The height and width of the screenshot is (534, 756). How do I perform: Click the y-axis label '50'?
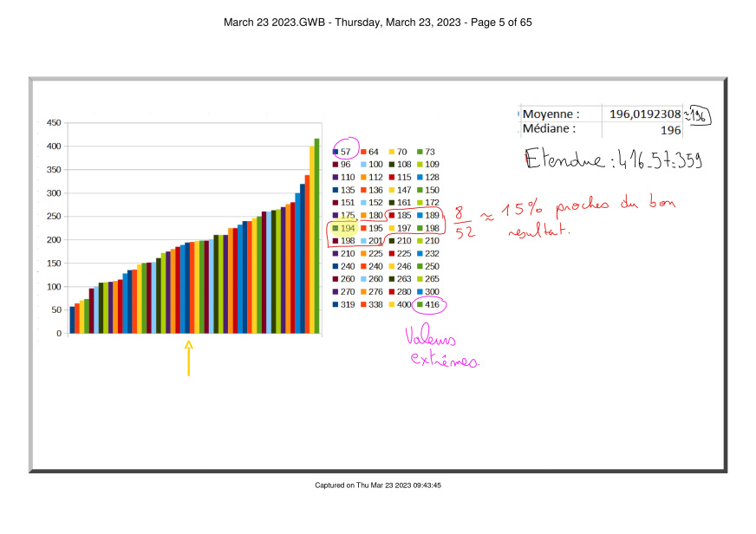[56, 309]
